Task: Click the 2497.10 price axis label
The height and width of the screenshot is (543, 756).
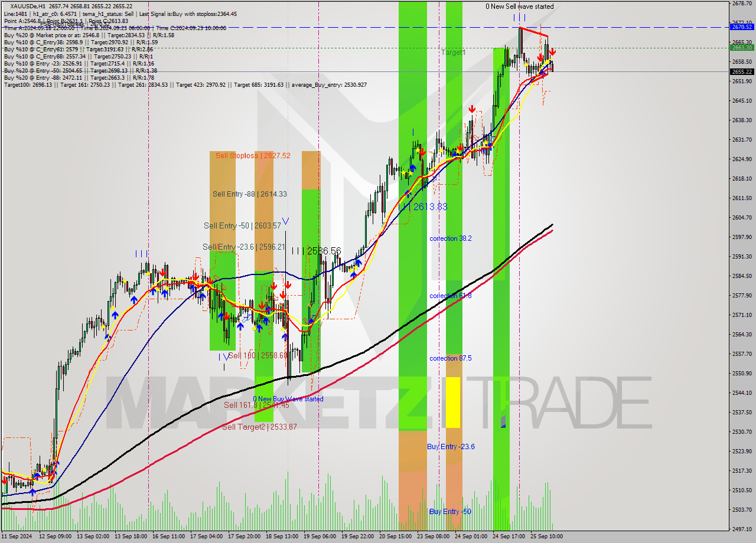Action: [742, 529]
